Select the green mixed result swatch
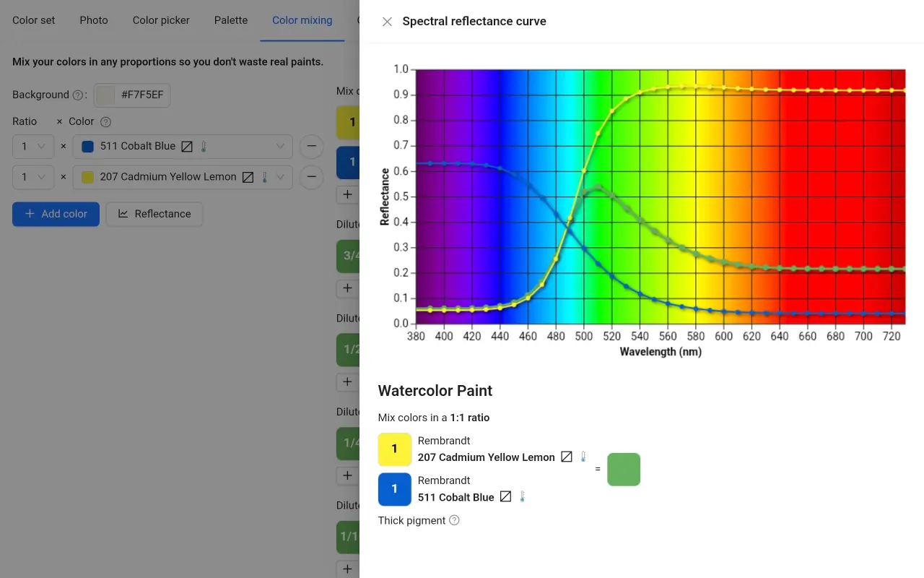The width and height of the screenshot is (924, 578). (623, 469)
